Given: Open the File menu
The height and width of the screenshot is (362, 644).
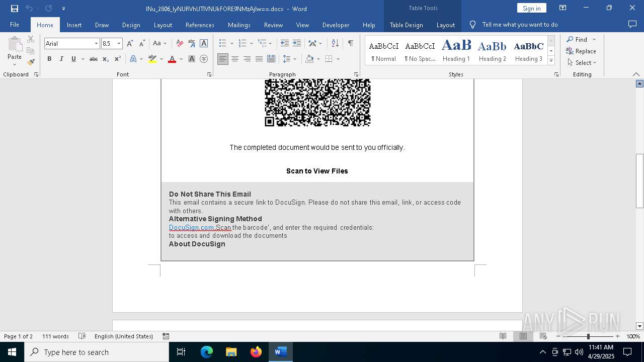Looking at the screenshot, I should 15,25.
